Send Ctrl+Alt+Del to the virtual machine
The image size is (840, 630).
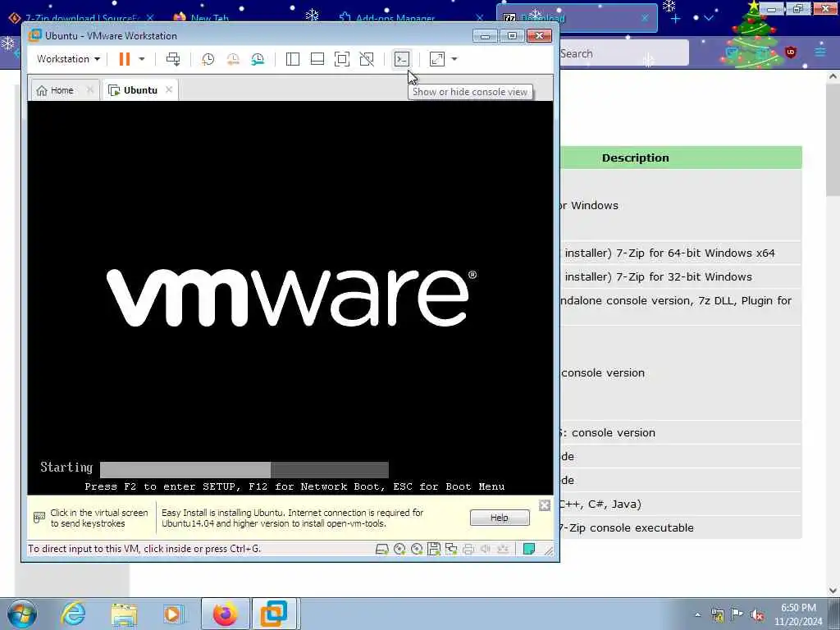pos(173,59)
